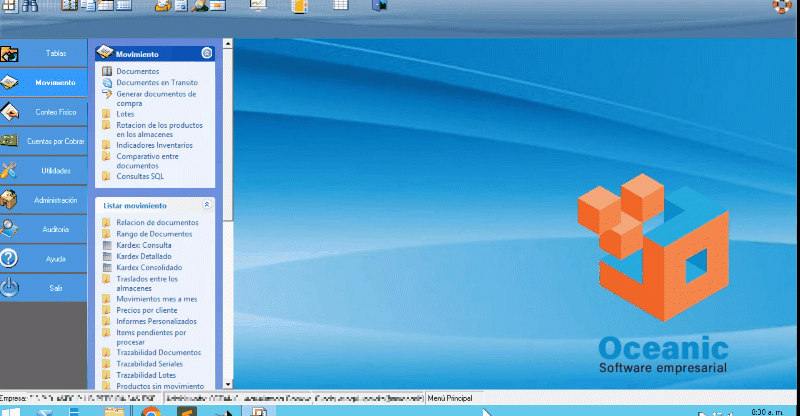Open the Consultas SQL folder

coord(139,176)
